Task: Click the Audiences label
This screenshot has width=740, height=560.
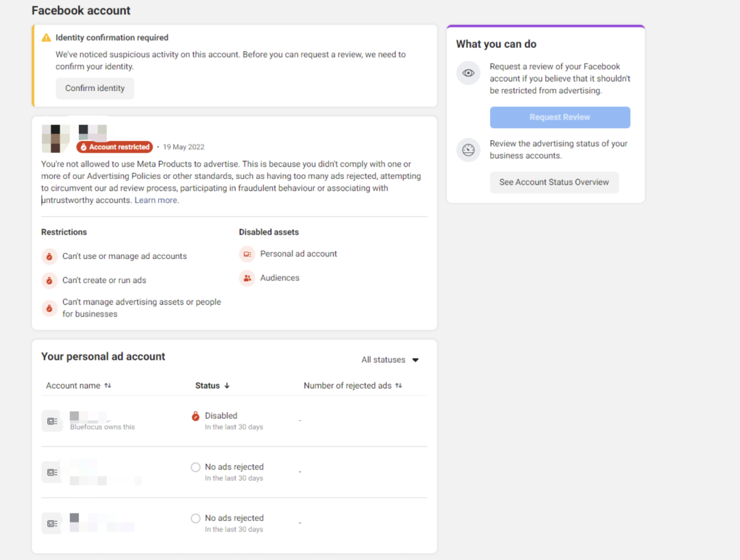Action: [280, 278]
